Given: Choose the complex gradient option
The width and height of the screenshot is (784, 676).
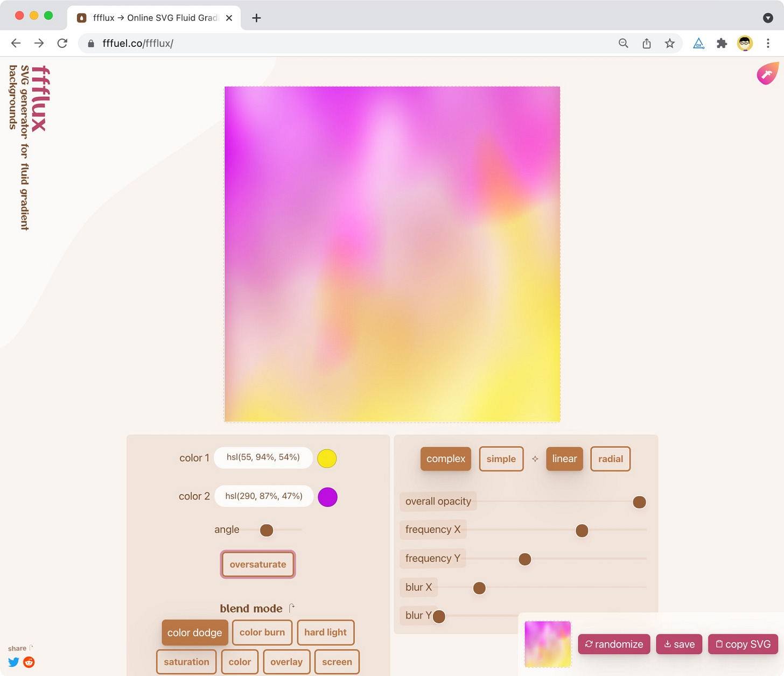Looking at the screenshot, I should pos(446,459).
